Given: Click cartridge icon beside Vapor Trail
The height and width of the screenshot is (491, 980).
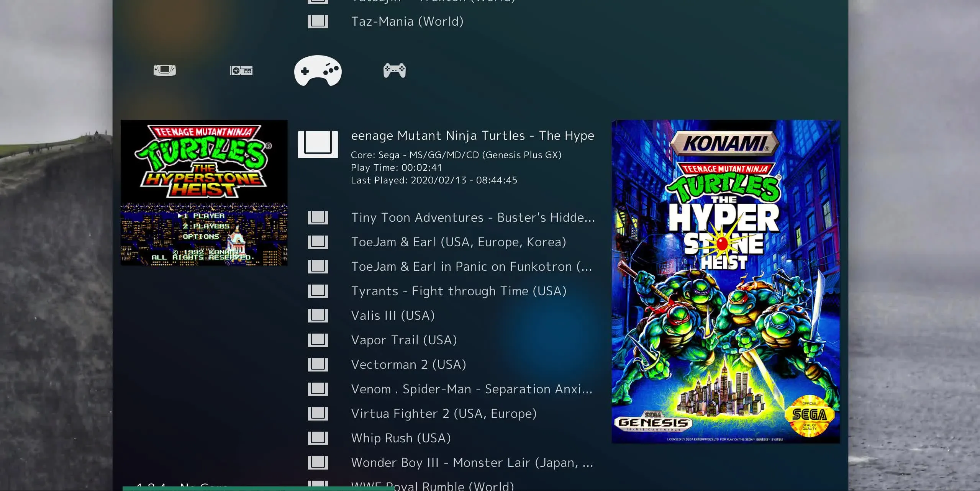Looking at the screenshot, I should [318, 340].
